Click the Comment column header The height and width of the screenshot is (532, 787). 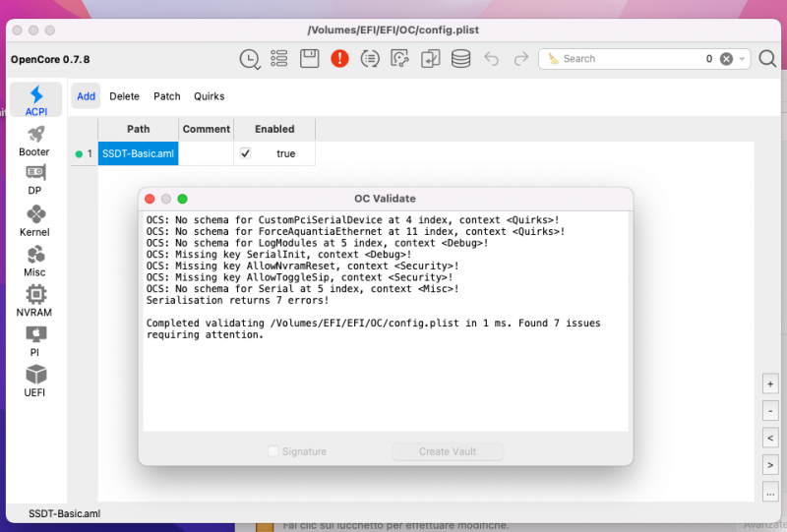point(207,129)
